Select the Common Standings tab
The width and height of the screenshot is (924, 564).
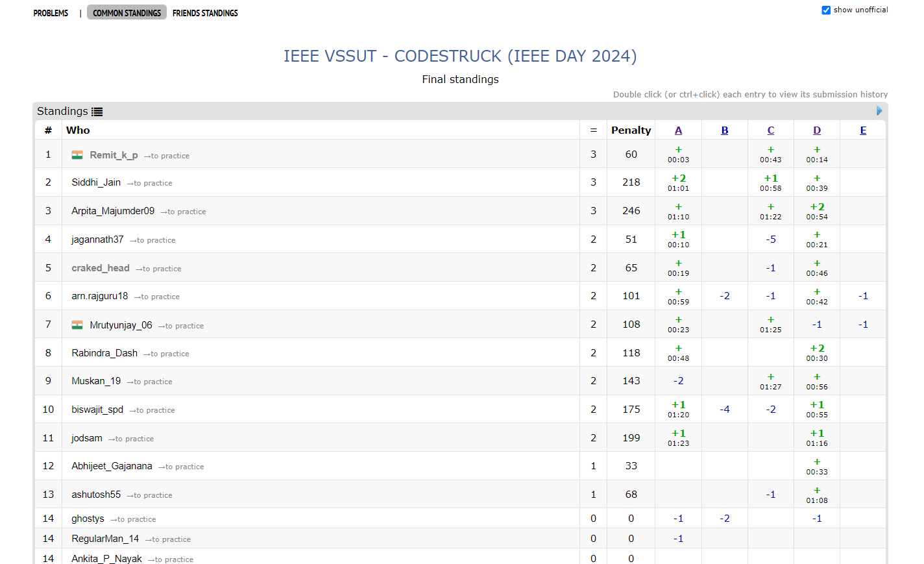pyautogui.click(x=127, y=13)
